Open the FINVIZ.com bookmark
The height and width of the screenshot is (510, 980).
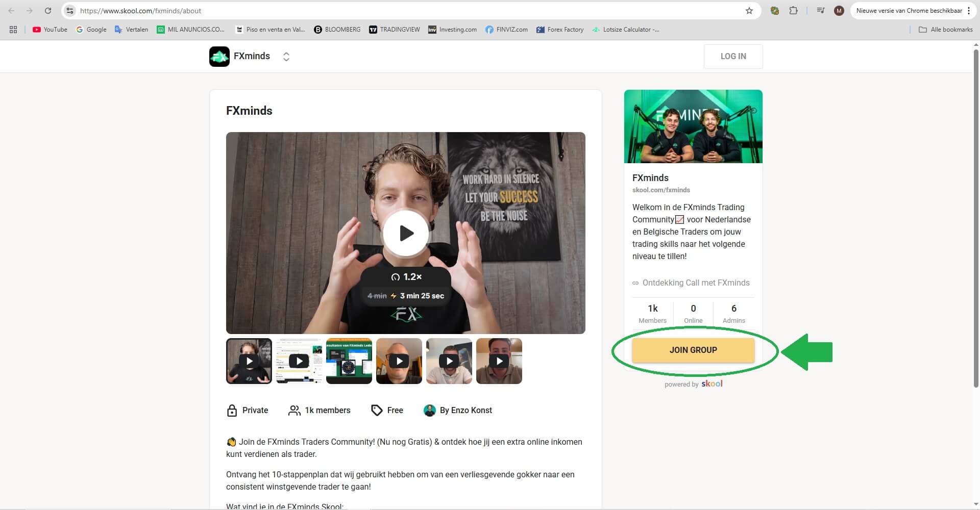pyautogui.click(x=506, y=30)
